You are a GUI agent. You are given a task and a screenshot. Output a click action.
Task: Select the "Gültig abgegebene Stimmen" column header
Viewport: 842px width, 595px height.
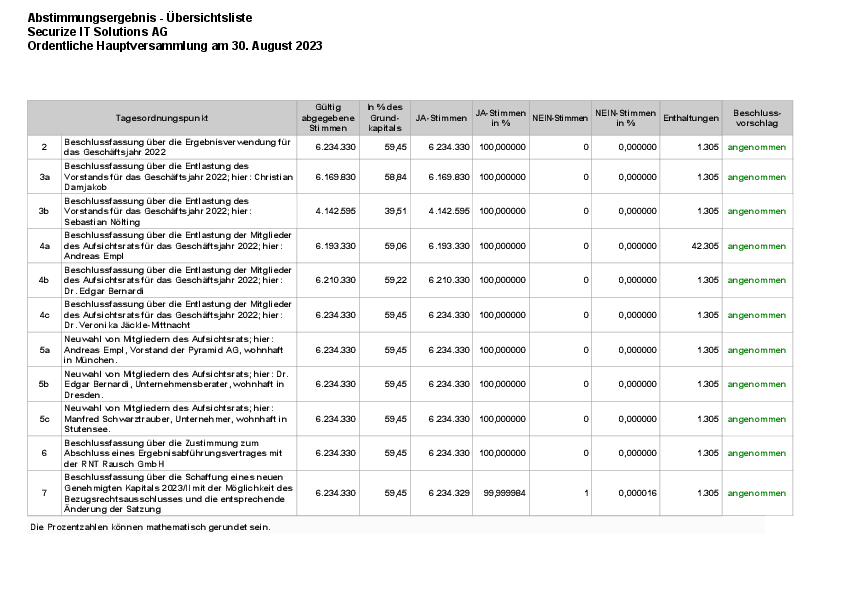(327, 118)
